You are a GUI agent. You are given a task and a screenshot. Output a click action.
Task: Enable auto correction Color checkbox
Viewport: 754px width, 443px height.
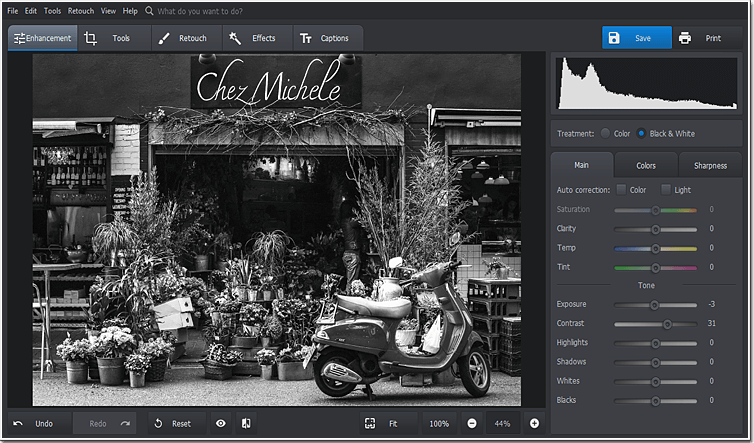click(621, 190)
